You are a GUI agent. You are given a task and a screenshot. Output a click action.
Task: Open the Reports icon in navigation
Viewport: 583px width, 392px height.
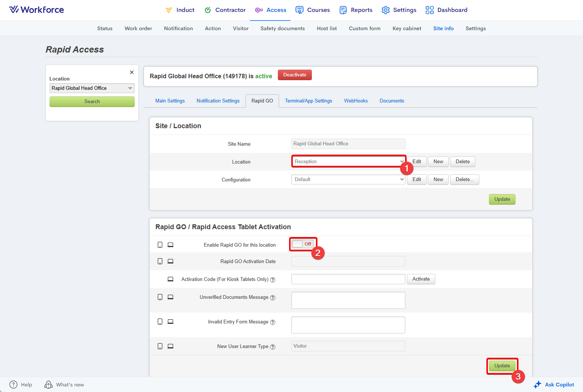coord(343,10)
